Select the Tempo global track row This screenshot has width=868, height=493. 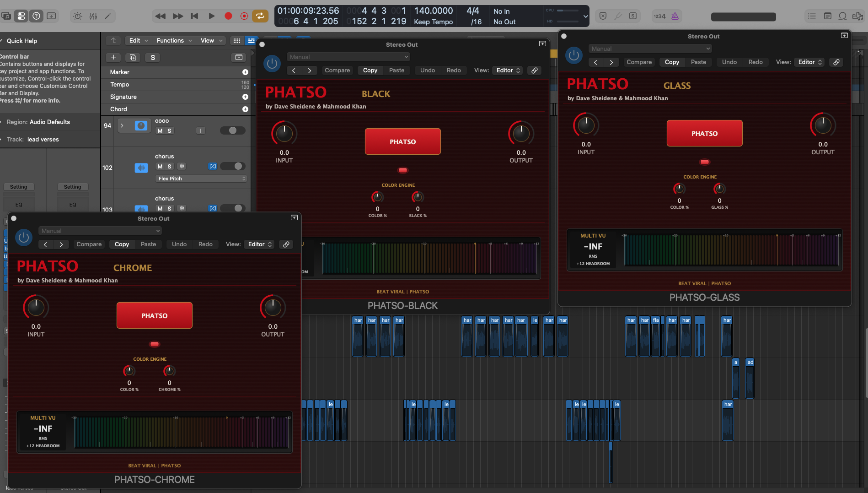(176, 84)
